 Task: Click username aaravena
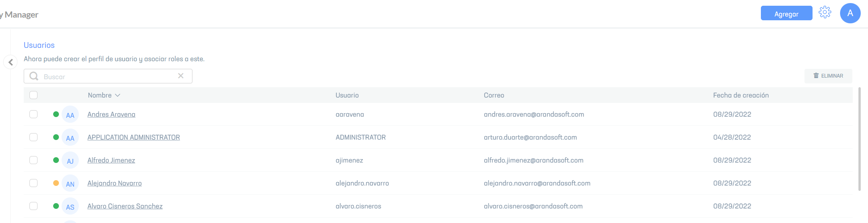tap(350, 114)
